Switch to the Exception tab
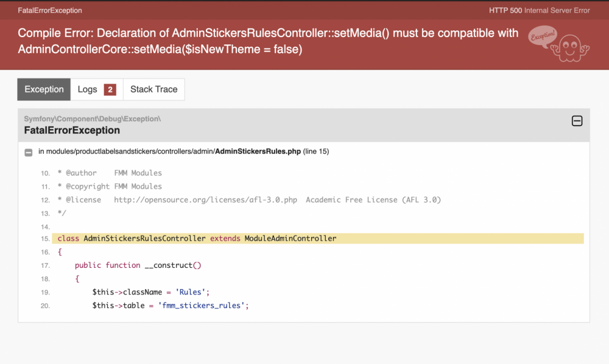Image resolution: width=609 pixels, height=364 pixels. click(44, 89)
